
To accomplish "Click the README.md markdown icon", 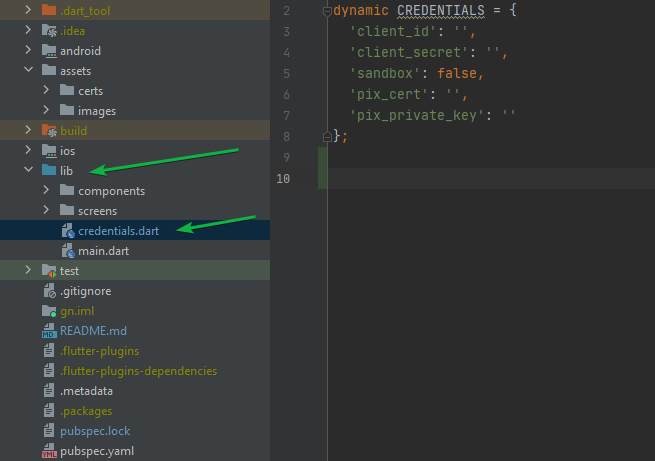I will click(x=49, y=331).
